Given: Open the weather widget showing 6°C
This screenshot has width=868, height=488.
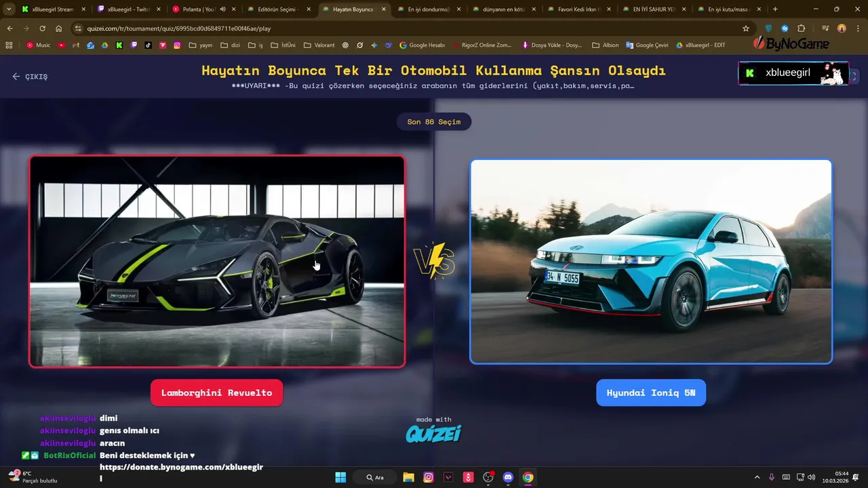Looking at the screenshot, I should tap(33, 477).
